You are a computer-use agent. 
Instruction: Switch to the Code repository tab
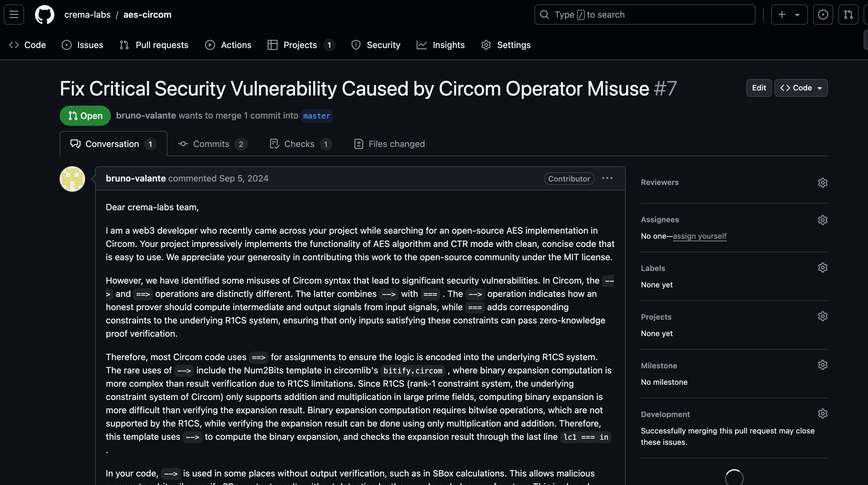point(27,45)
